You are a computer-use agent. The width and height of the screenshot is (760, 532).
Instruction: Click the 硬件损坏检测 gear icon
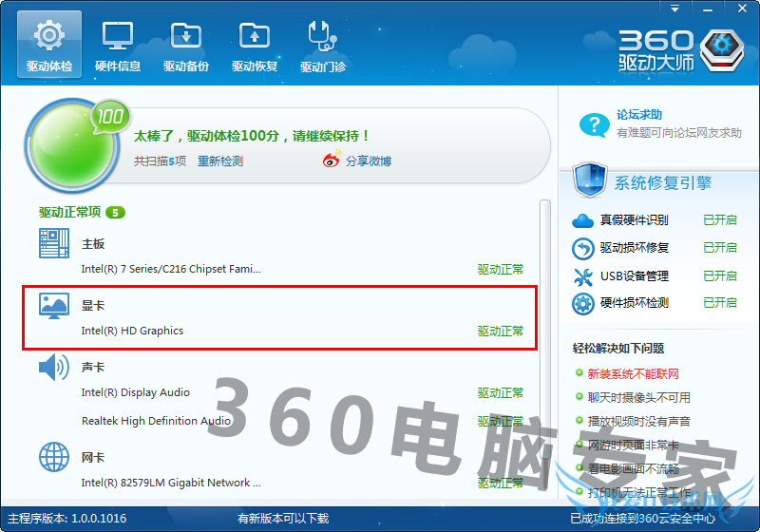coord(582,304)
